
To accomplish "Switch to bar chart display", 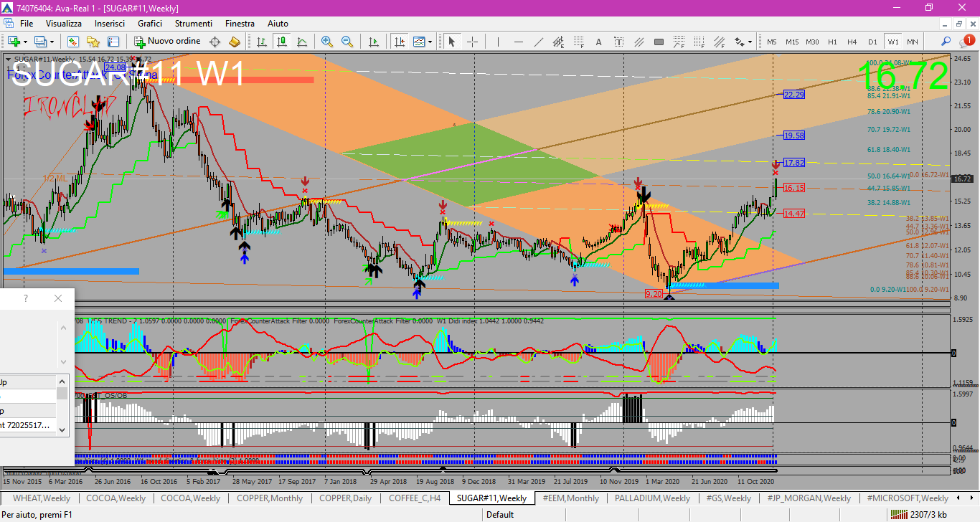I will click(262, 42).
